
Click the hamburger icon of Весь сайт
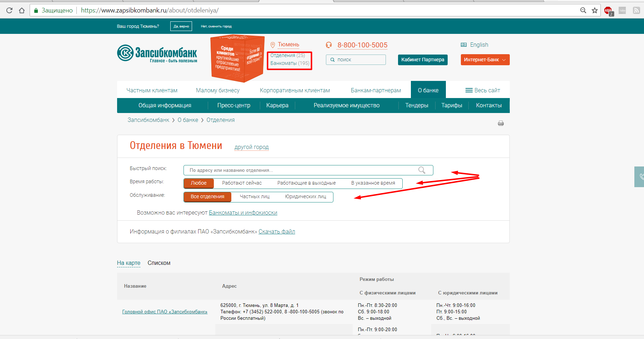pos(469,90)
